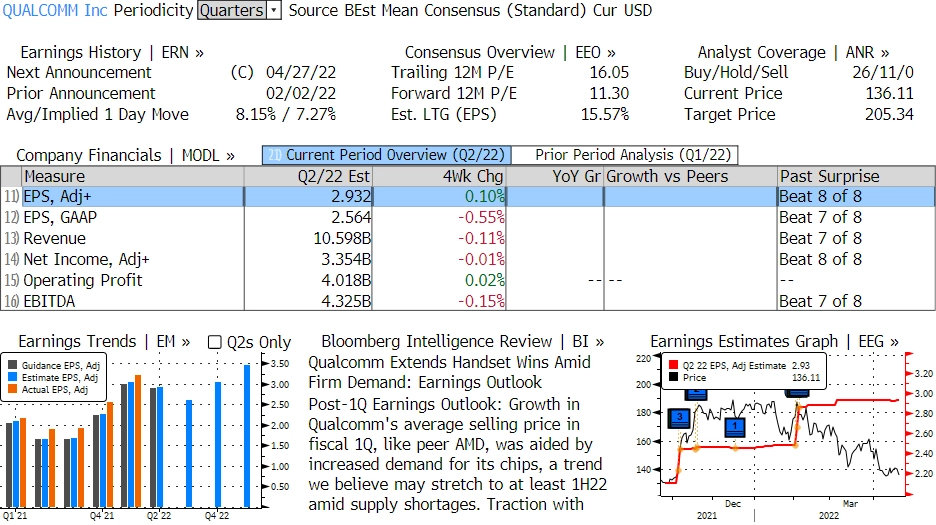The height and width of the screenshot is (525, 936).
Task: Switch to Prior Period Analysis (Q1/22) tab
Action: tap(625, 155)
